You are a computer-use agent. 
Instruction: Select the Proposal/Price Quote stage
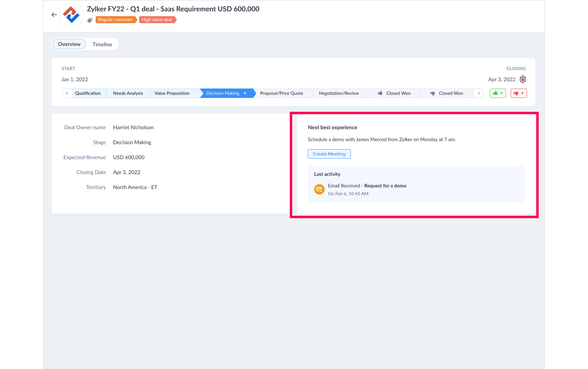tap(281, 93)
